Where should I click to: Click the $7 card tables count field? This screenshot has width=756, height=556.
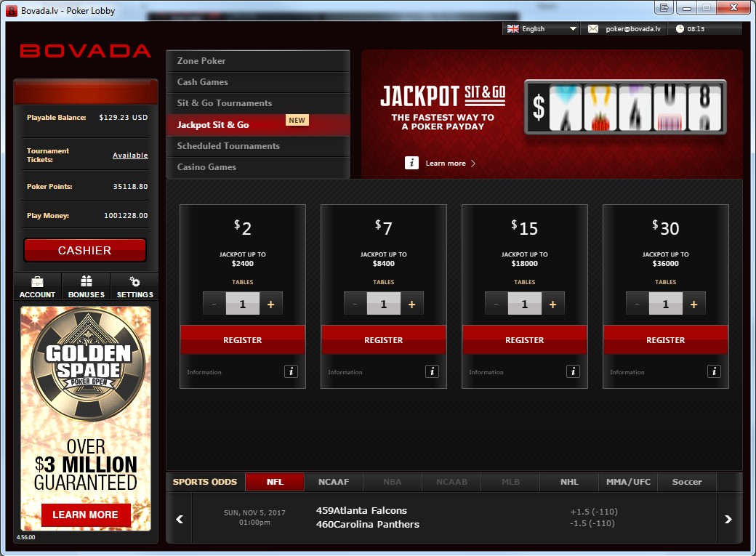(384, 305)
